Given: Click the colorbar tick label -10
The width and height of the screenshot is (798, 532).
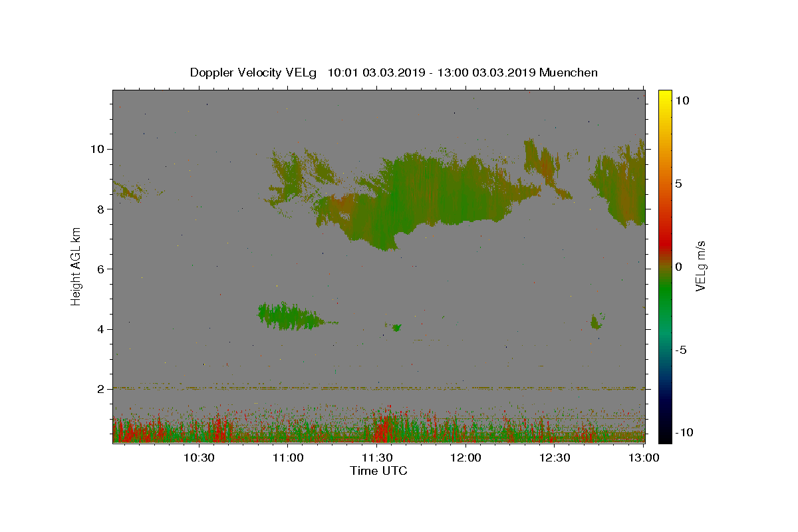Looking at the screenshot, I should [x=684, y=432].
